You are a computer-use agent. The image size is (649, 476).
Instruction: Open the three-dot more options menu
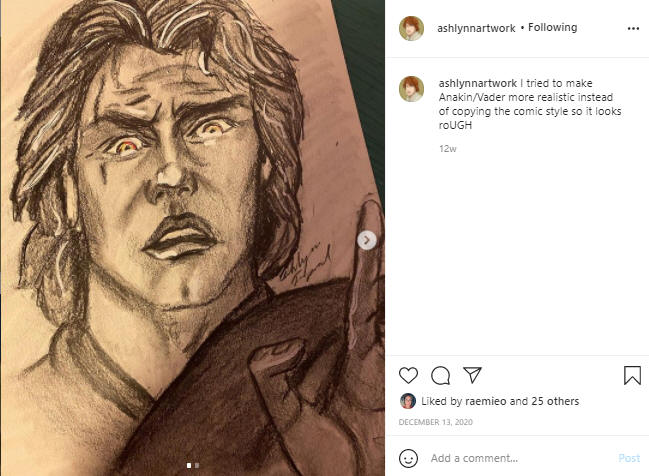(632, 28)
